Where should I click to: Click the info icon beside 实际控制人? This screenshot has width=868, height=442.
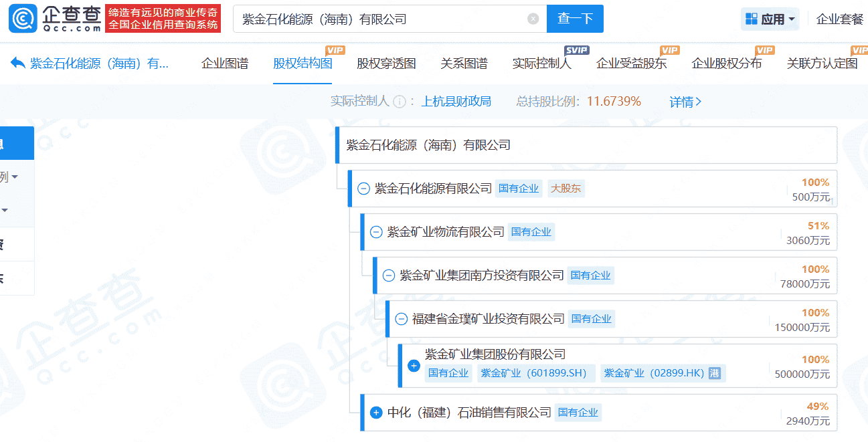coord(400,102)
